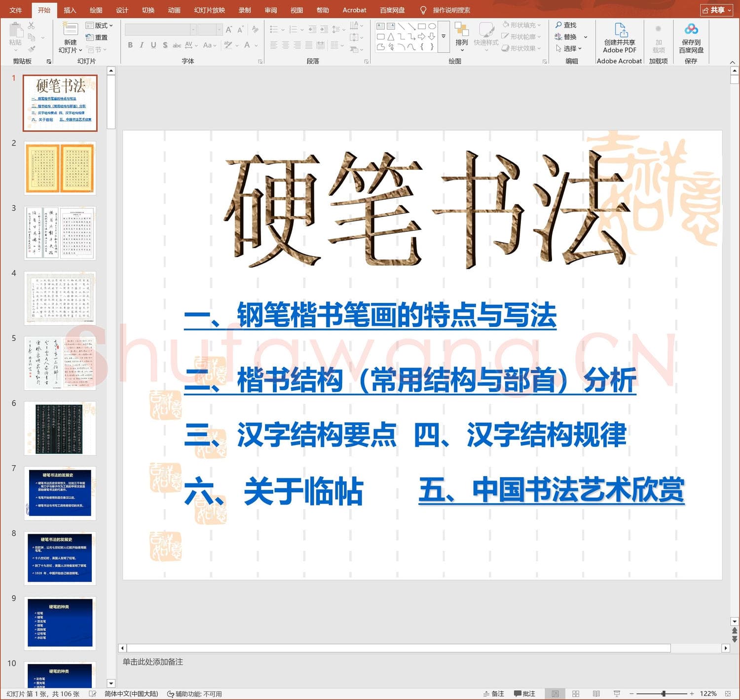Click the notes area 单击此处添加备注

tap(152, 662)
